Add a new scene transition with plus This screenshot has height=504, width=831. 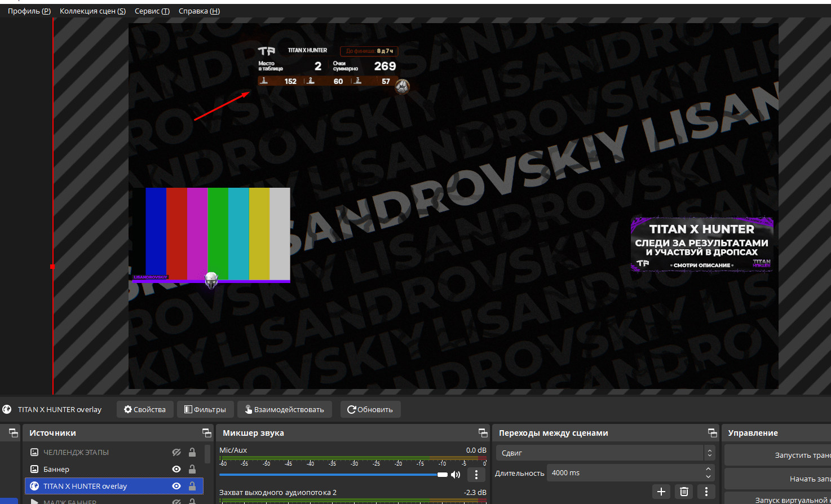(x=661, y=492)
